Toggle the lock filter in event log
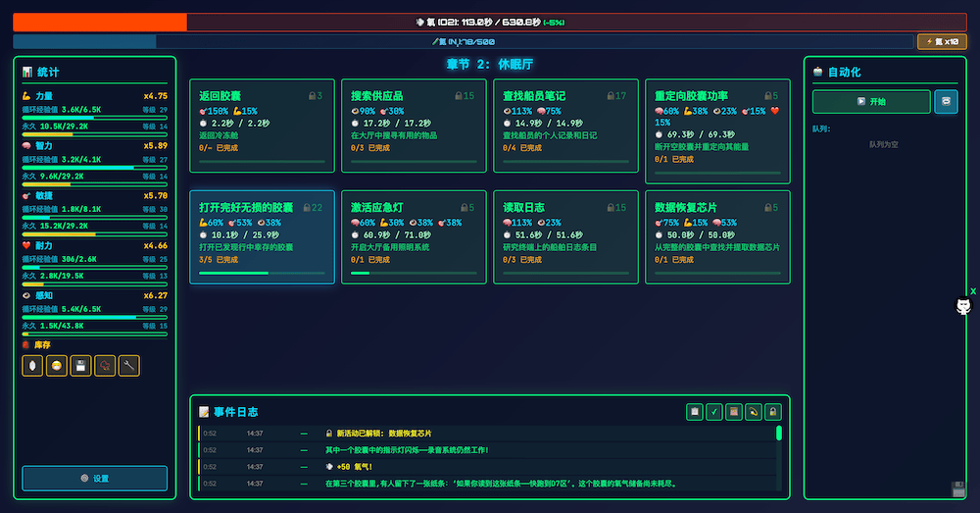 [x=772, y=412]
